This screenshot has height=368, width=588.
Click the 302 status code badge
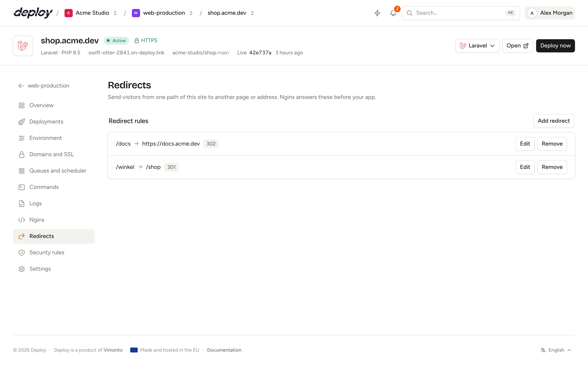[211, 144]
